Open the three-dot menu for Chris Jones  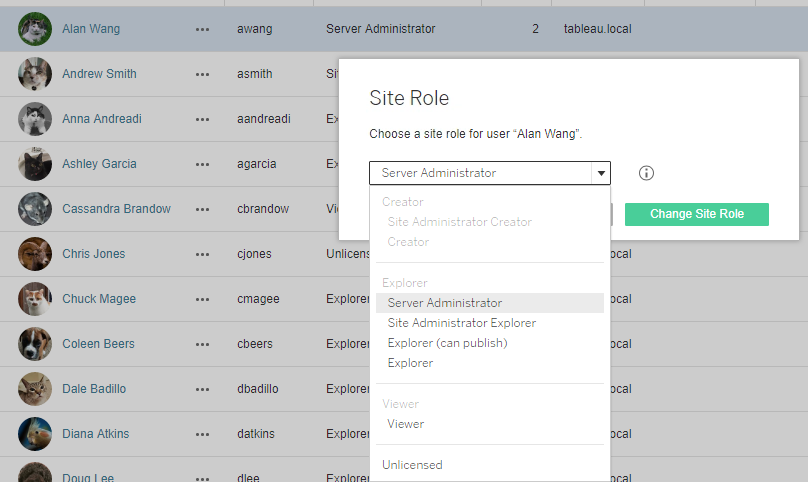pos(203,254)
